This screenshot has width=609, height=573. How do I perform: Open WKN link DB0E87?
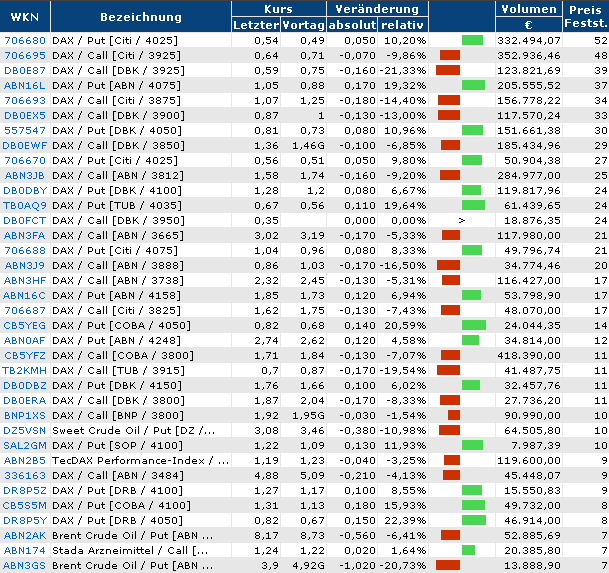point(25,71)
